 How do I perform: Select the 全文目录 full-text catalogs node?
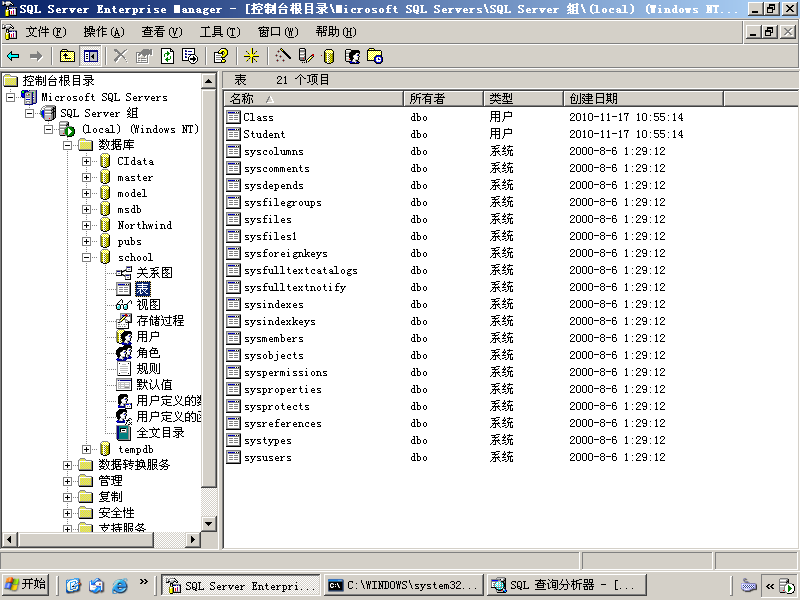[x=160, y=433]
